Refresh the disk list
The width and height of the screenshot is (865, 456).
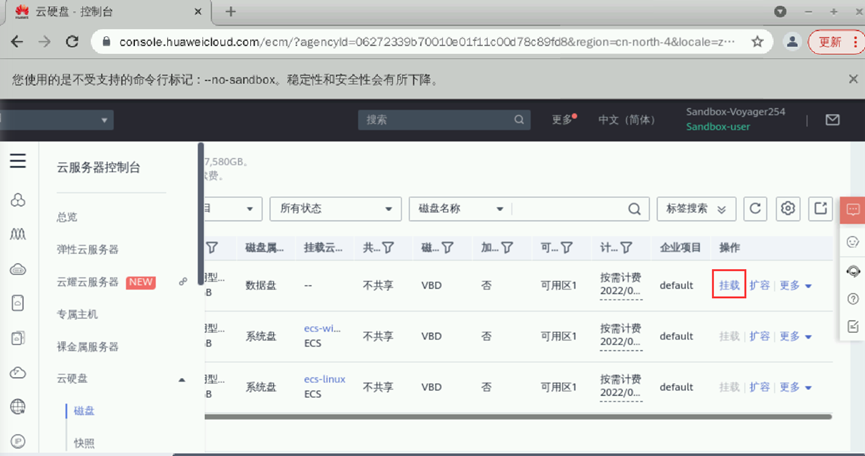point(755,209)
